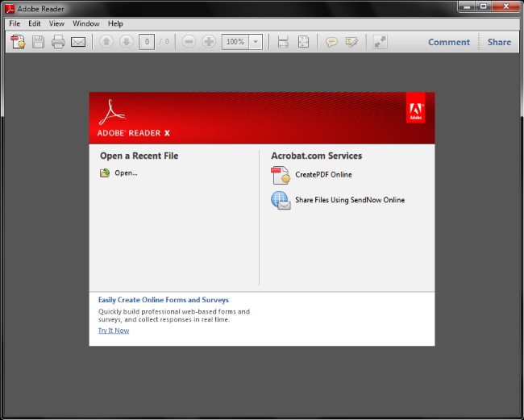Viewport: 524px width, 420px height.
Task: Add a sticky note comment icon
Action: tap(331, 42)
